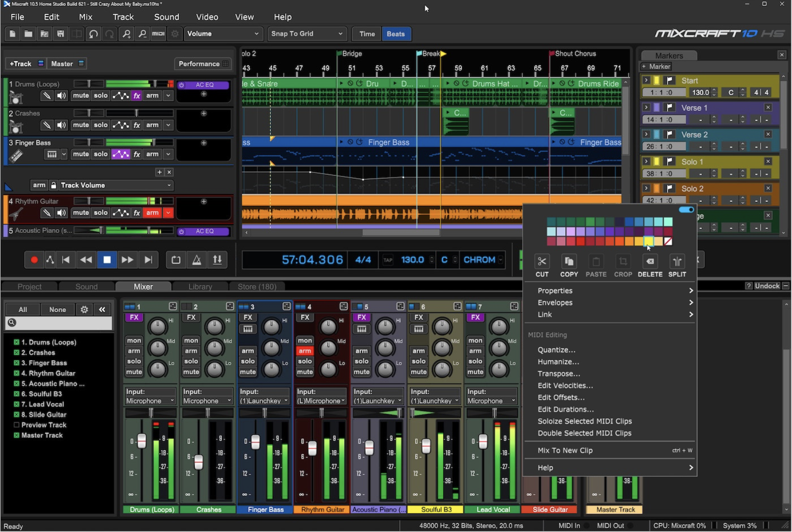Toggle AC EQ power button on Drums track
The width and height of the screenshot is (792, 532).
182,85
